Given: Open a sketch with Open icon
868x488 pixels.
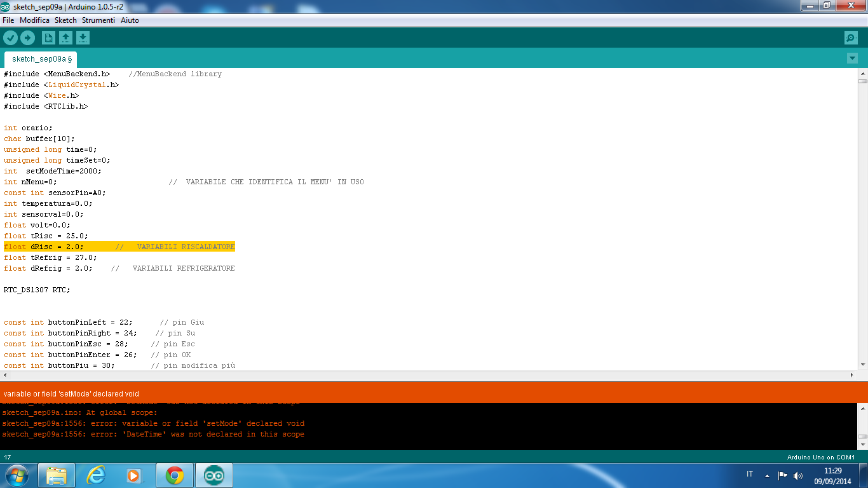Looking at the screenshot, I should pyautogui.click(x=65, y=38).
